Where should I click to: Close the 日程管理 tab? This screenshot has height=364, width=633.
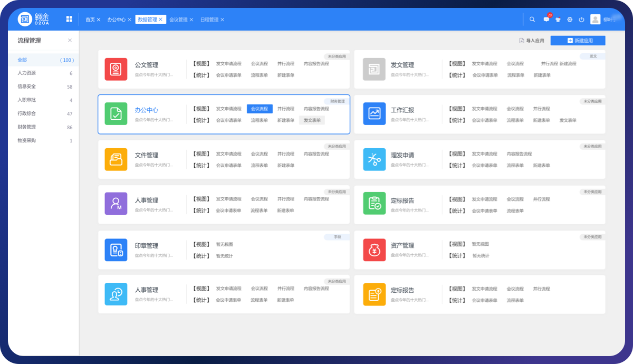(x=223, y=20)
